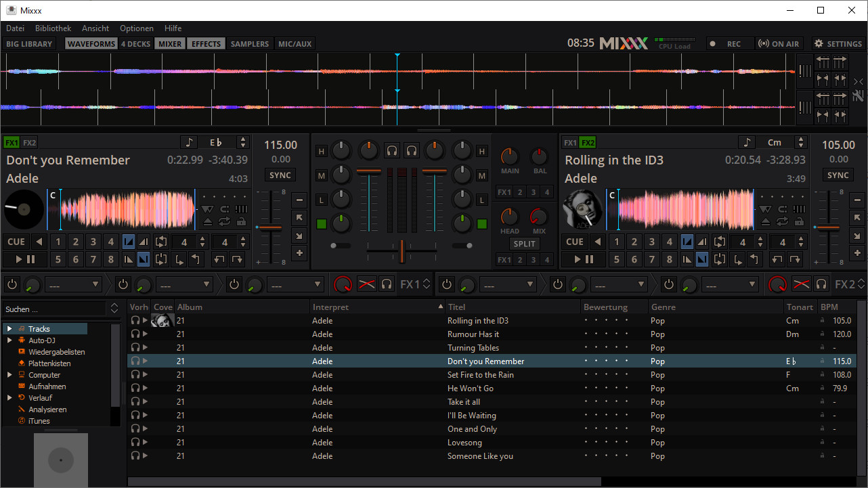This screenshot has height=488, width=868.
Task: Toggle FX1 assignment on the Don't you Remember deck
Action: (x=12, y=143)
